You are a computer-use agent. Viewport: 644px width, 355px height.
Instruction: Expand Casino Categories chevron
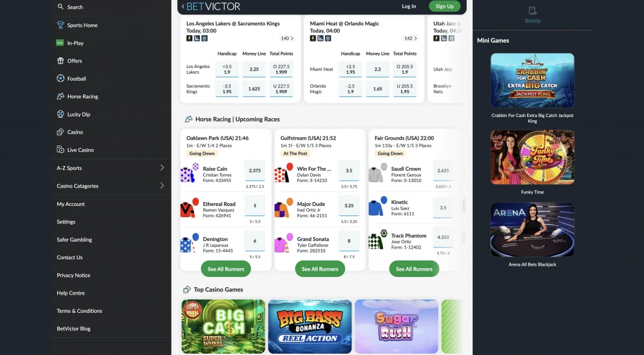162,186
